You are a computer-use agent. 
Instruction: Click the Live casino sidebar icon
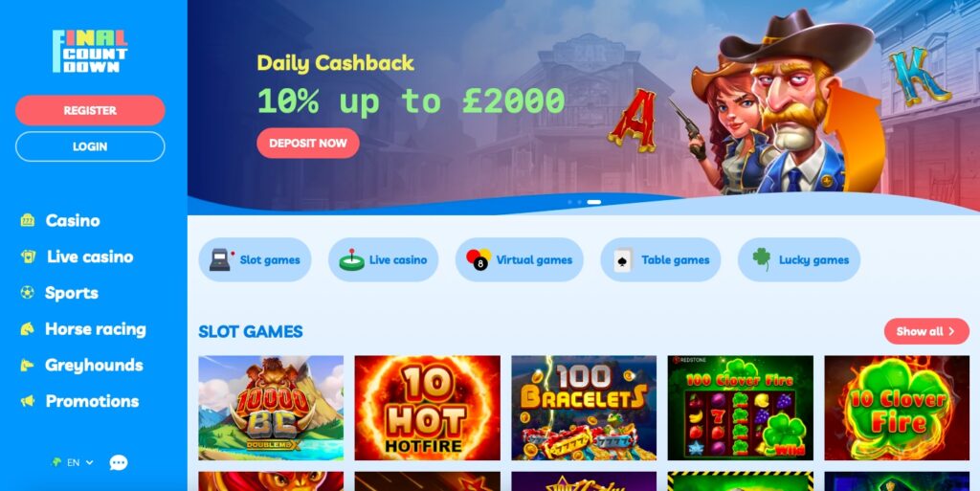[28, 257]
